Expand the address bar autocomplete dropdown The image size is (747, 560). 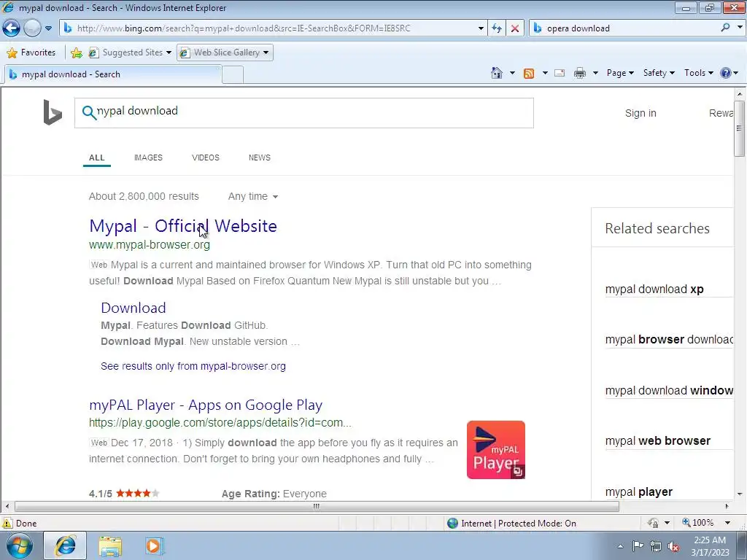click(481, 28)
